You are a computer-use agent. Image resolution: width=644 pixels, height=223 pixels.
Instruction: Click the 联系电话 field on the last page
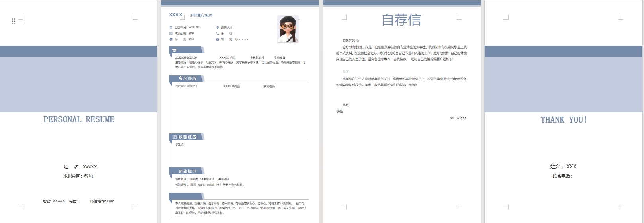pyautogui.click(x=562, y=176)
